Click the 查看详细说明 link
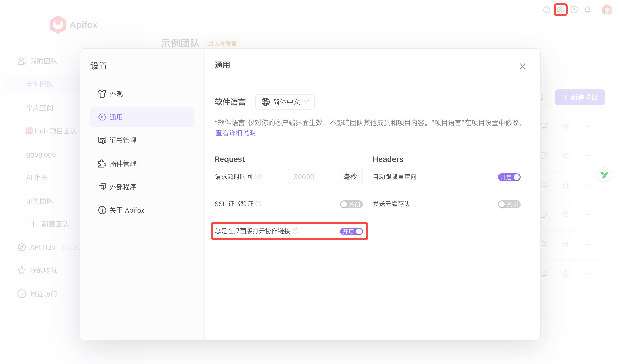Image resolution: width=620 pixels, height=364 pixels. tap(235, 133)
